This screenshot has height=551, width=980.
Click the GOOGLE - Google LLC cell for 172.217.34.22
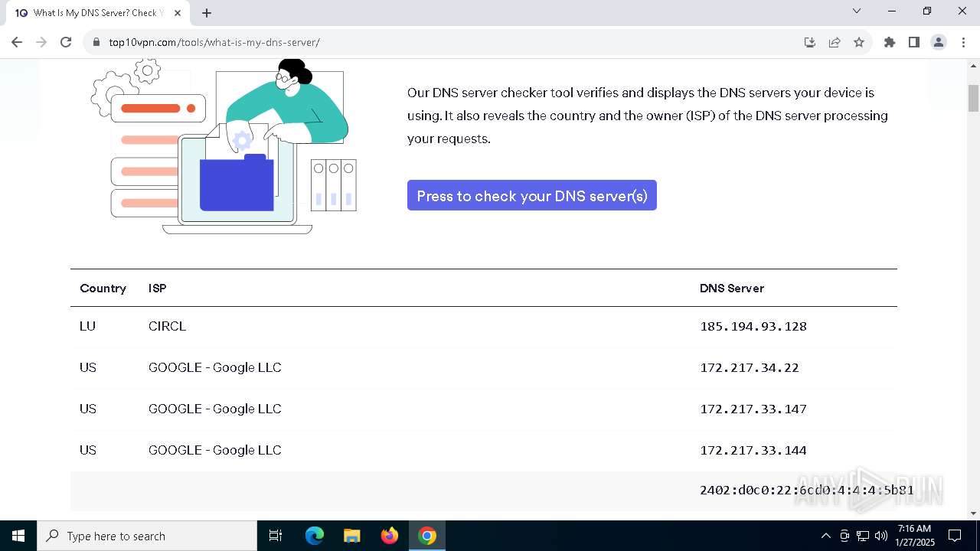[215, 367]
